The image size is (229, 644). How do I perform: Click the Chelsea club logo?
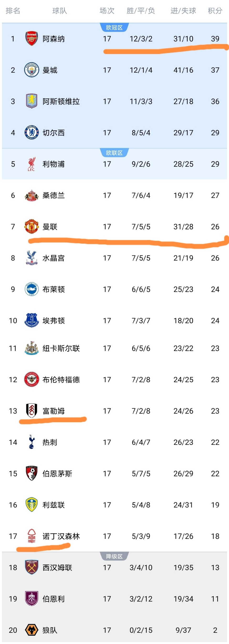point(31,133)
